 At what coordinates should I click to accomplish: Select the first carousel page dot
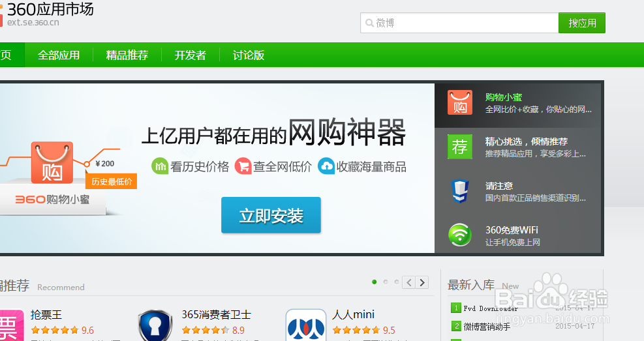click(x=374, y=282)
